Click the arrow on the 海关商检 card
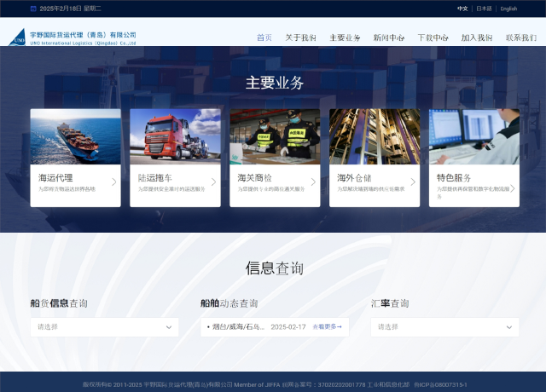Image resolution: width=546 pixels, height=392 pixels. pos(313,182)
